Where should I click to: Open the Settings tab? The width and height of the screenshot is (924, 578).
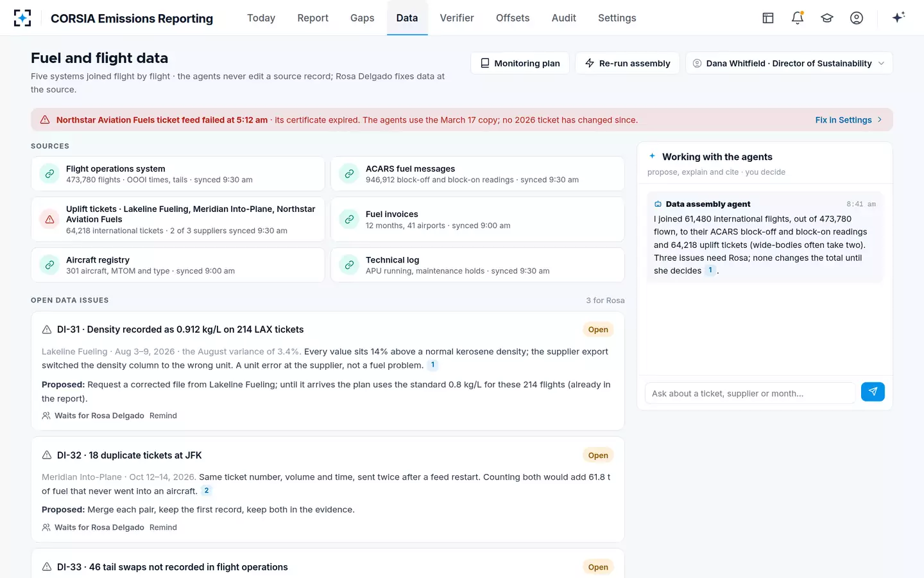pos(617,18)
